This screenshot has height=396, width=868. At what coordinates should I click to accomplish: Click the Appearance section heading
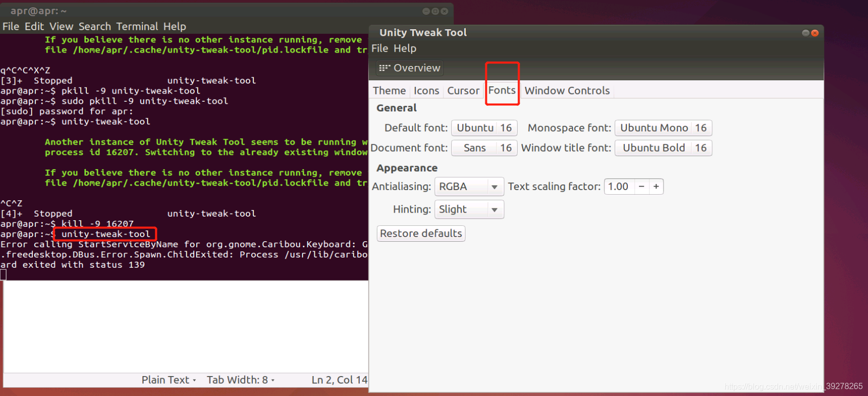(407, 168)
